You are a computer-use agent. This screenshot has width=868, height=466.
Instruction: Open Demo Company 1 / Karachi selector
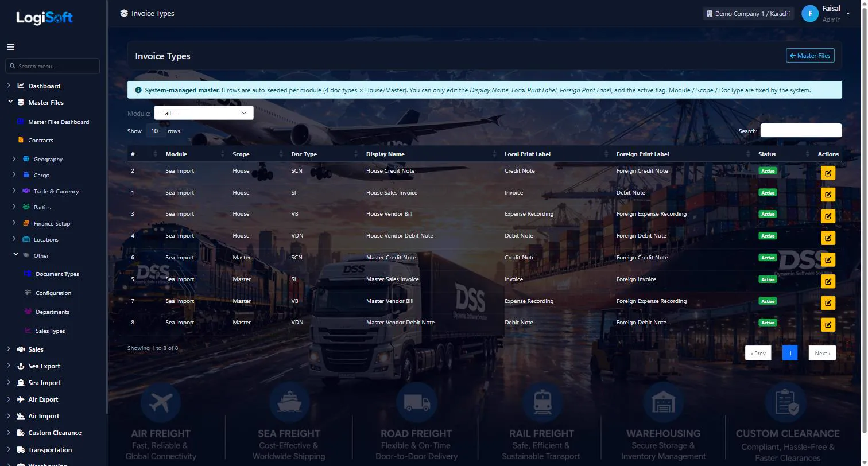[748, 14]
